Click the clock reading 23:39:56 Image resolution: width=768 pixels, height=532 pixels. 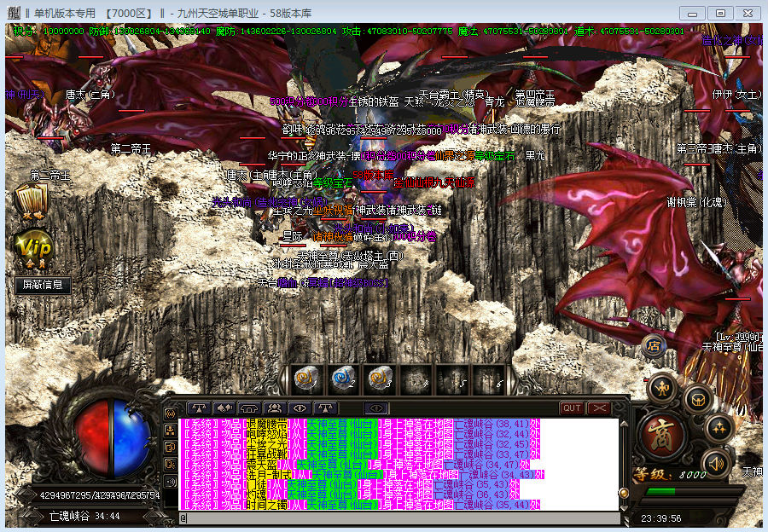click(x=660, y=518)
